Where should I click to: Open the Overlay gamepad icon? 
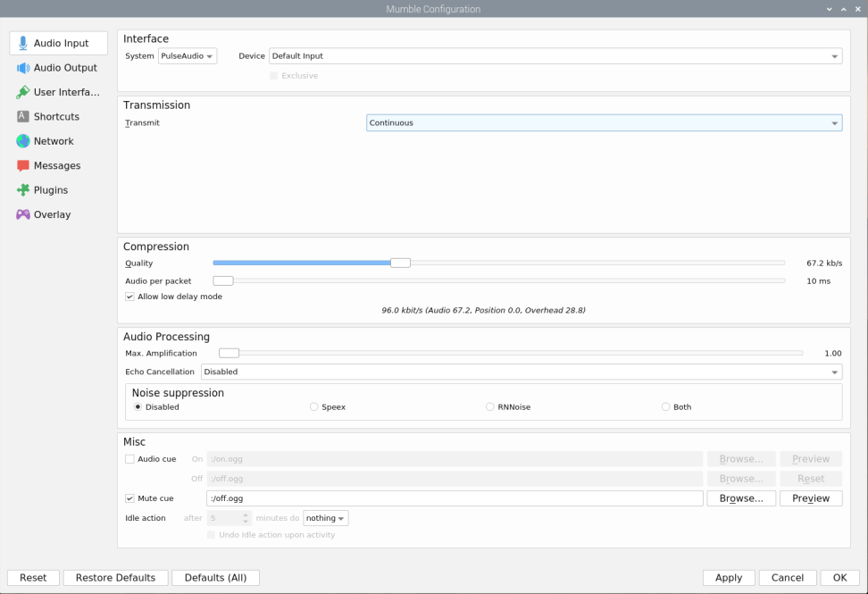tap(23, 214)
